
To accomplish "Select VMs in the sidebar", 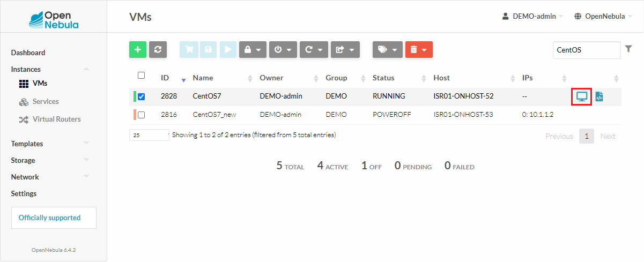I will 33,84.
